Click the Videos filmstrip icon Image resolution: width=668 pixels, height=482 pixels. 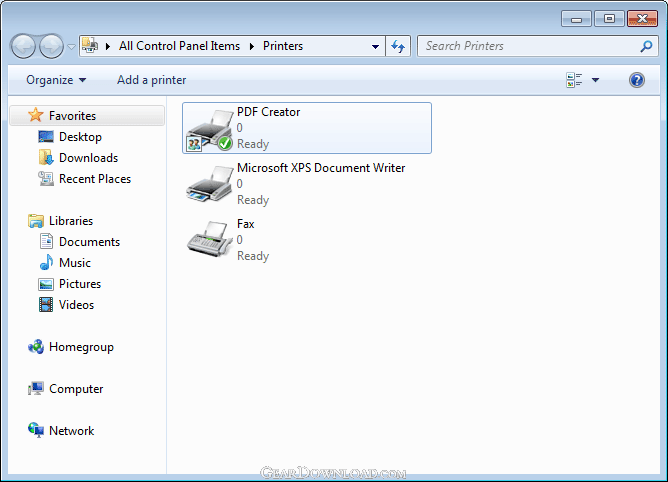46,305
